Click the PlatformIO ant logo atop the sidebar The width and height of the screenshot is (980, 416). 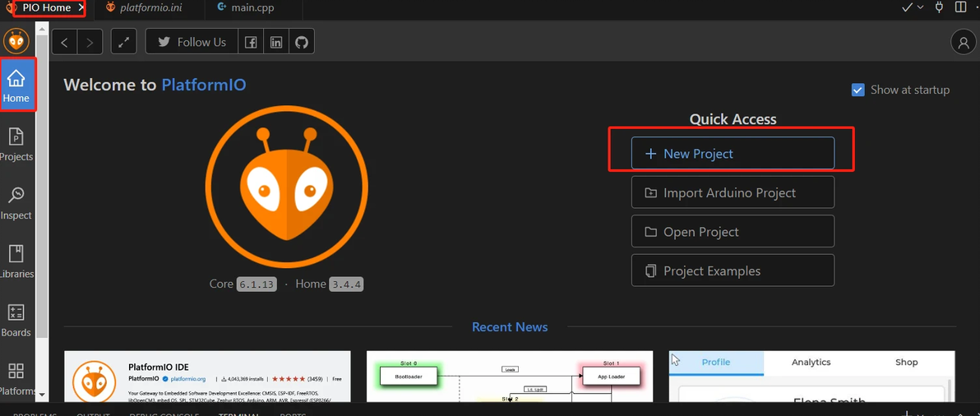point(16,41)
